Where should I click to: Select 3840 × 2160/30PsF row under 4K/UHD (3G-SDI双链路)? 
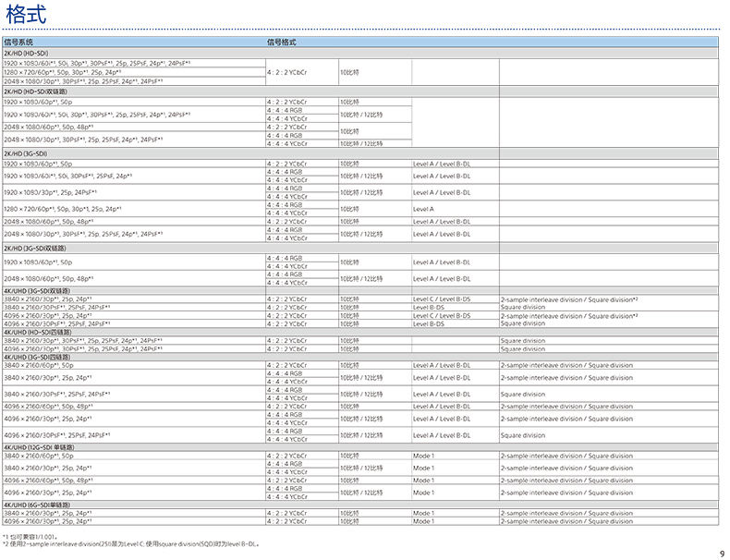tap(360, 307)
